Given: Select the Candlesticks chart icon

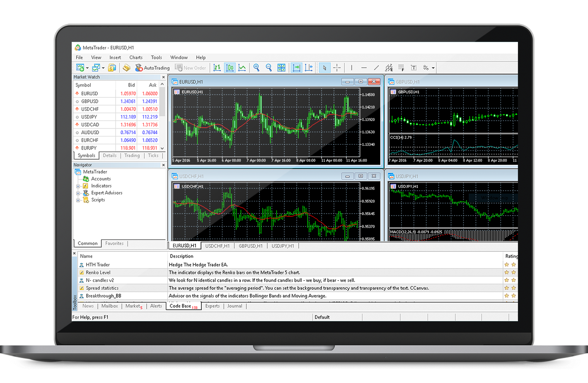Looking at the screenshot, I should click(230, 68).
